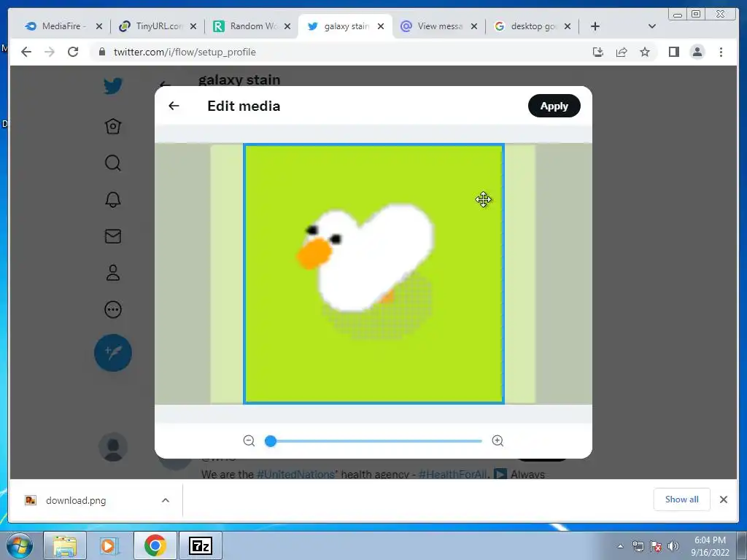747x560 pixels.
Task: Open Notifications bell icon
Action: 113,200
